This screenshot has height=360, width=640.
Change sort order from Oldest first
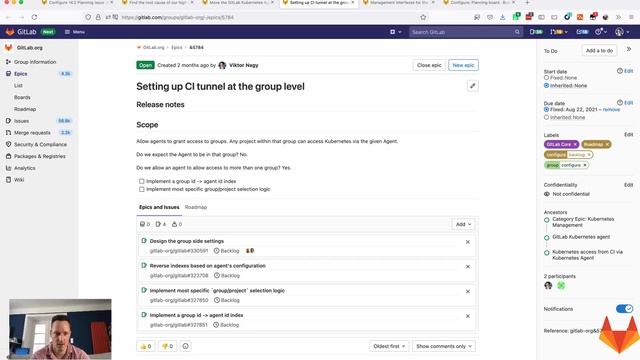389,346
